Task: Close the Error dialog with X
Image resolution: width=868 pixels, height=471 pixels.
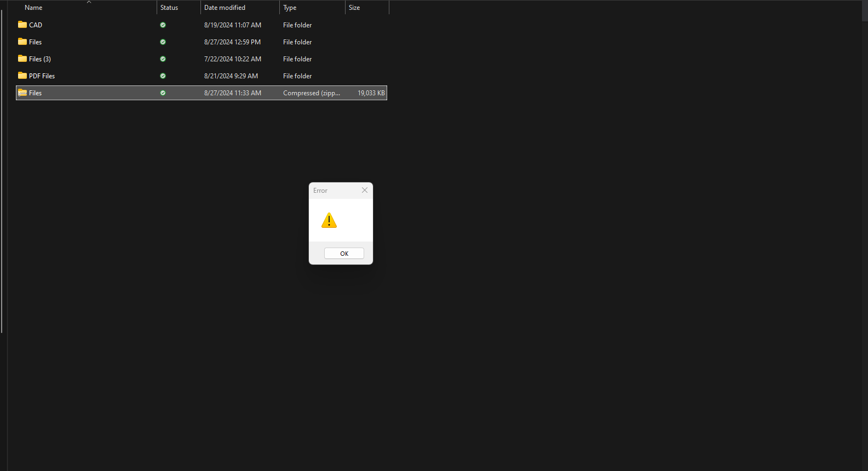Action: [x=365, y=190]
